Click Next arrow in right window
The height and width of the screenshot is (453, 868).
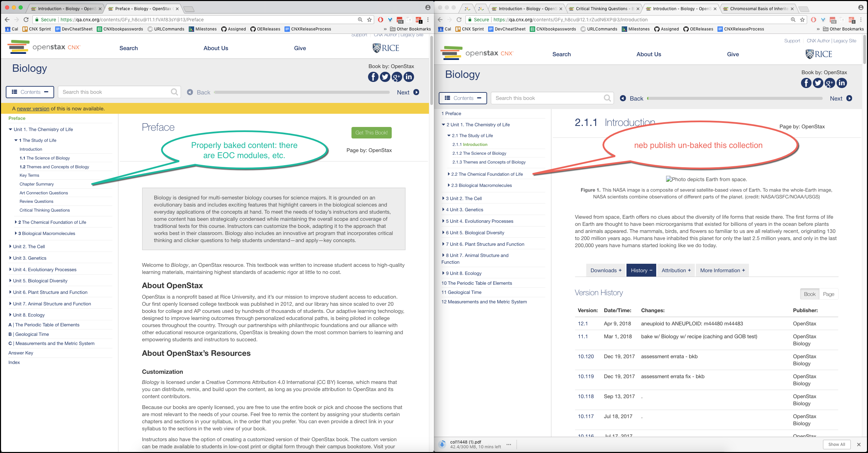click(849, 99)
